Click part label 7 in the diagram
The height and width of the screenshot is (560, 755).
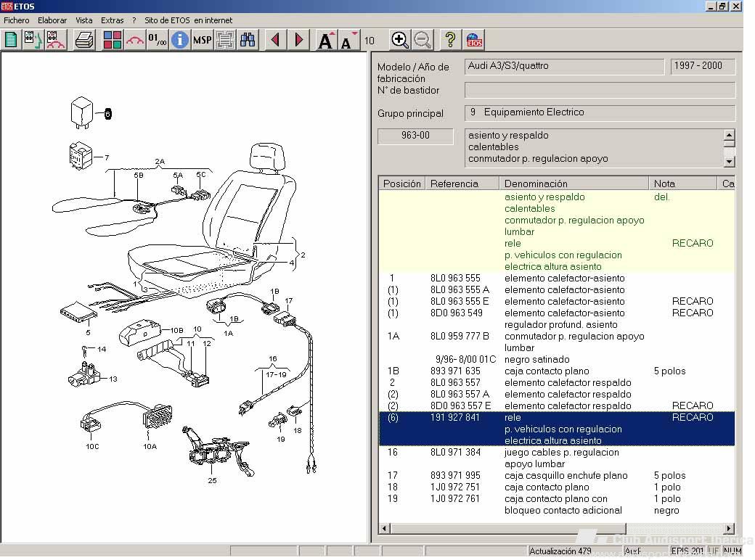point(107,157)
